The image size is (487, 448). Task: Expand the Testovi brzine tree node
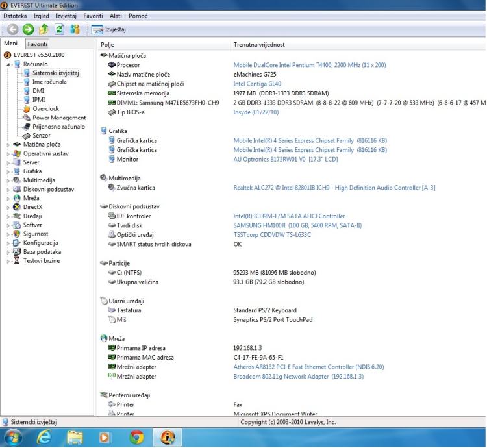click(x=8, y=261)
